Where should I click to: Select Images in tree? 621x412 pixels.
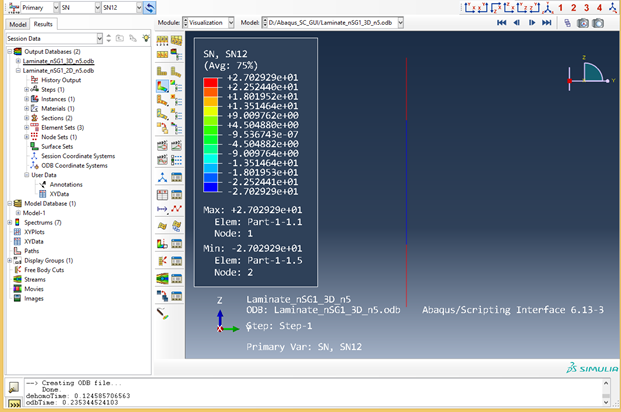[34, 299]
